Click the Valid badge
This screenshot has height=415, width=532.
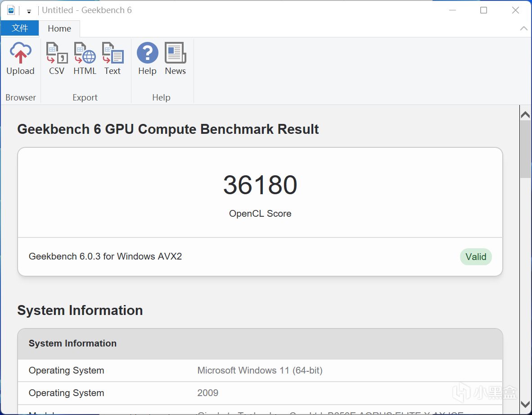[476, 257]
